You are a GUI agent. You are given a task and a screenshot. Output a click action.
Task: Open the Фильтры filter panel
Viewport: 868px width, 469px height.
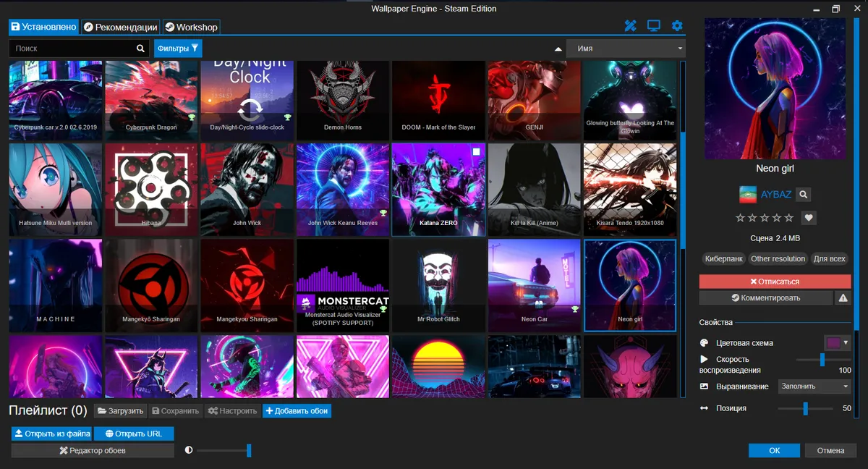[x=178, y=48]
